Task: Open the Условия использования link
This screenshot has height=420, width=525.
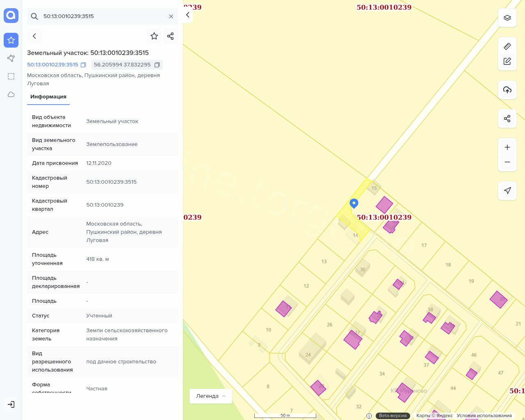Action: point(484,415)
